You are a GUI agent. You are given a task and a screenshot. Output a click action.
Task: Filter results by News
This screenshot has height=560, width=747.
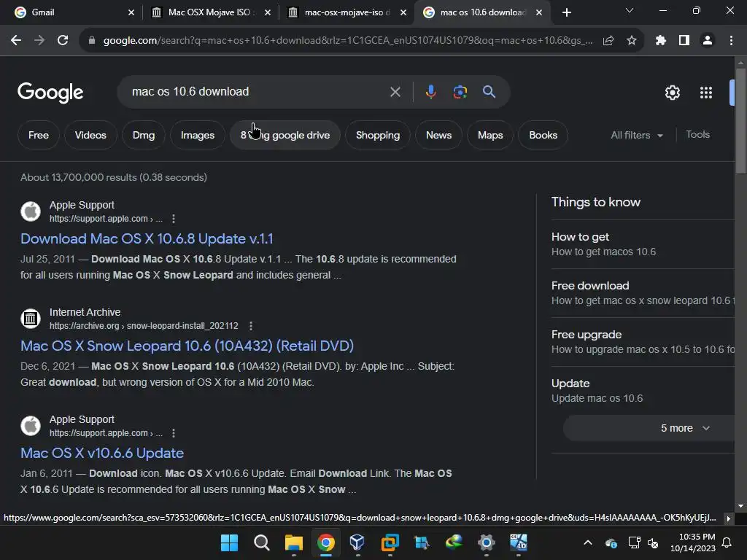pyautogui.click(x=438, y=135)
